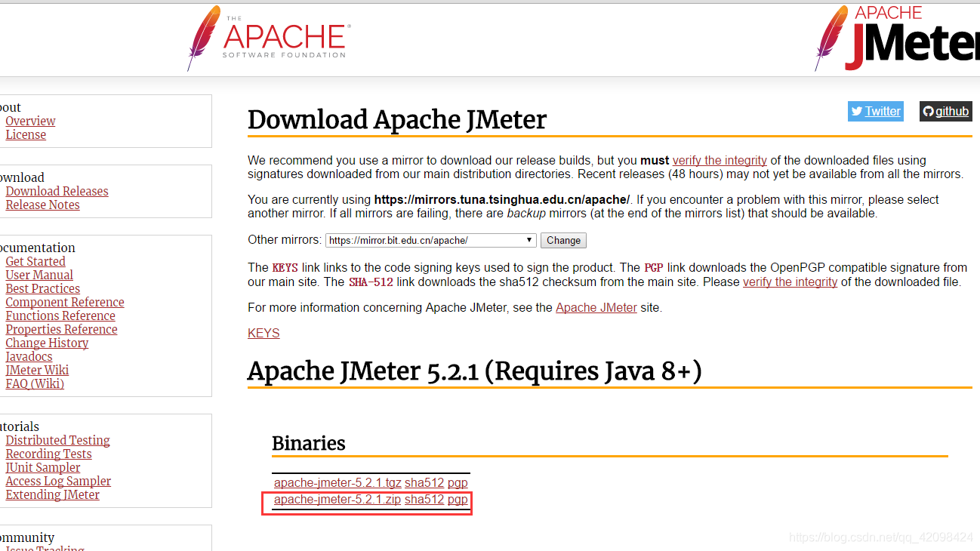Viewport: 980px width, 551px height.
Task: Open Access Log Sampler tutorial
Action: click(58, 481)
